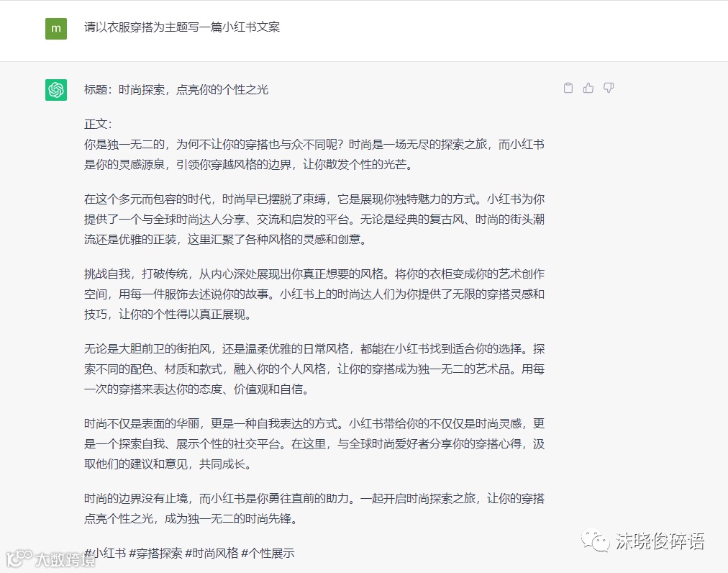
Task: Give the response a thumbs down
Action: [x=608, y=88]
